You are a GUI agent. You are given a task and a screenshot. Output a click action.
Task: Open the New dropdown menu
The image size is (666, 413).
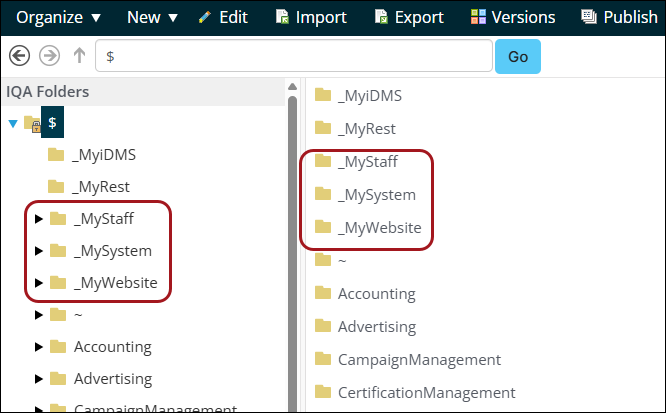152,17
